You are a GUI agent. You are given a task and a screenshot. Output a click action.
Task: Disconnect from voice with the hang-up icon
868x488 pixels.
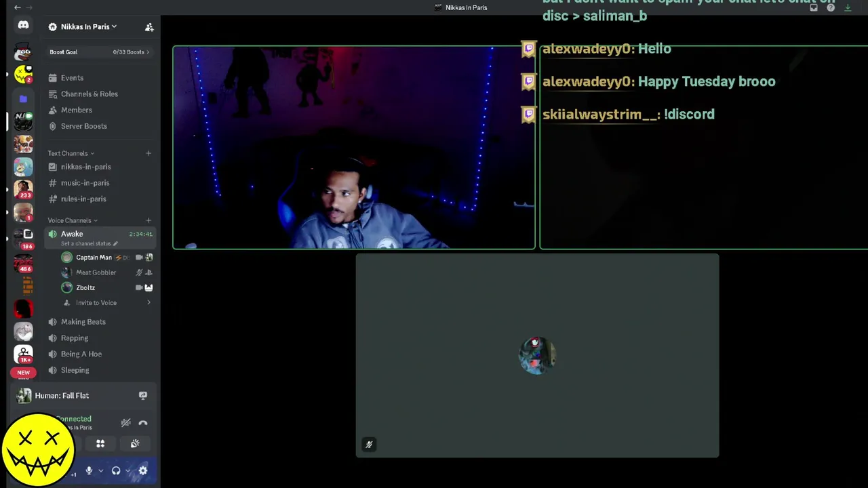tap(143, 423)
